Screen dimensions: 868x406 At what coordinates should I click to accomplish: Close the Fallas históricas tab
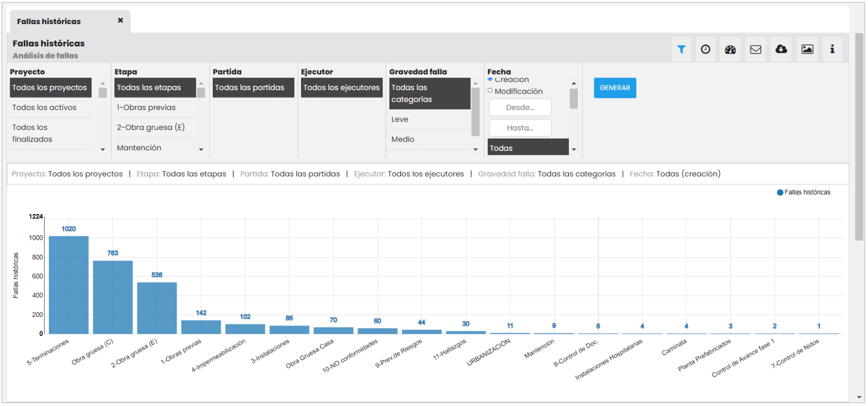(120, 20)
